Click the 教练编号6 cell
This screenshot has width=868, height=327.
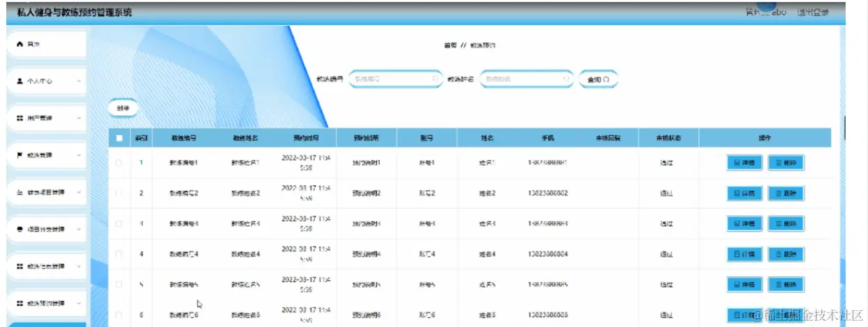click(184, 315)
